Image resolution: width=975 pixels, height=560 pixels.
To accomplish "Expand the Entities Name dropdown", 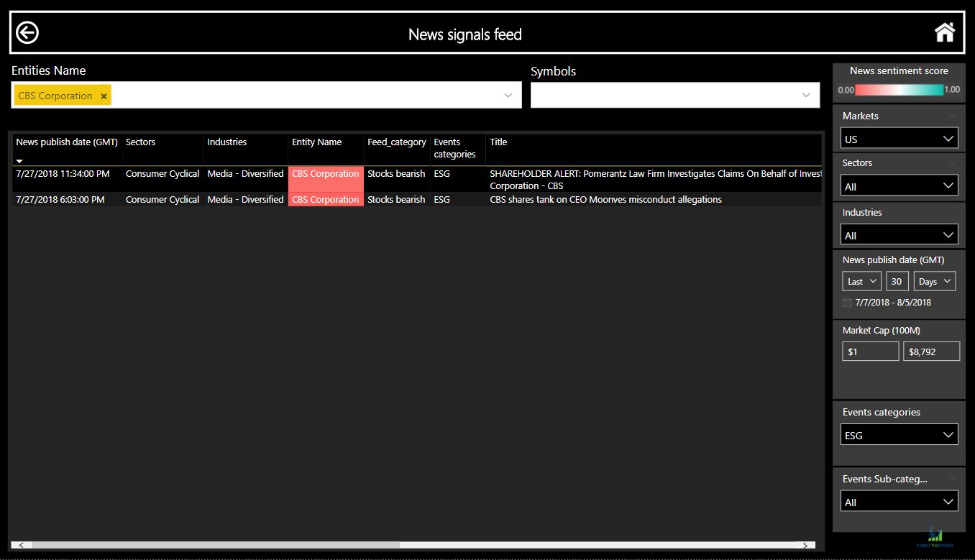I will 508,95.
